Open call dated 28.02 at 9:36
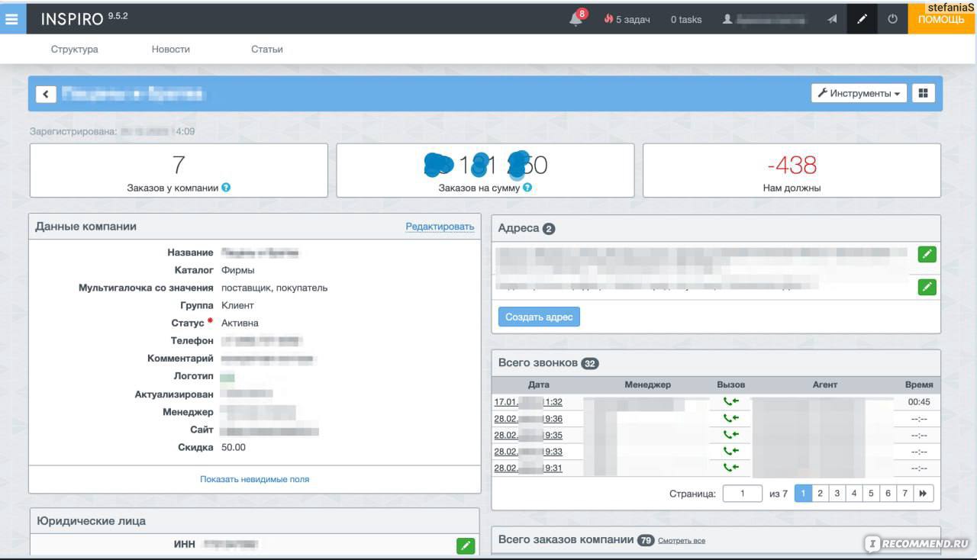Screen dimensions: 977x560 [528, 419]
